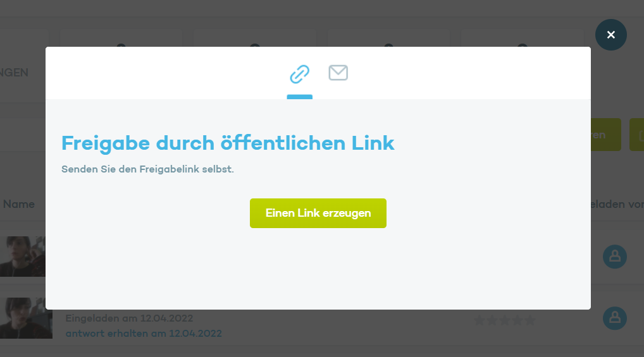Close the share dialog with the round X
Viewport: 644px width, 357px height.
[x=610, y=35]
